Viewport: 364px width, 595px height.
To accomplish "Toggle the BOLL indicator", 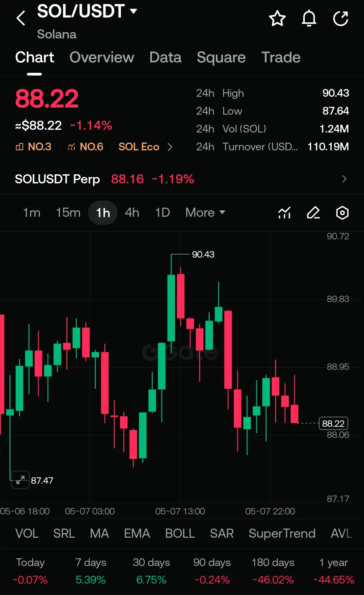I will pos(180,533).
